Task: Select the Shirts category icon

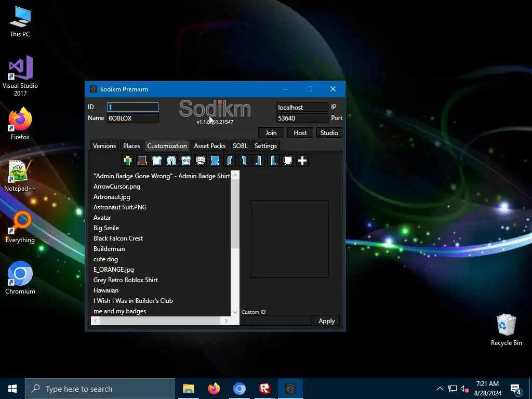Action: tap(157, 161)
